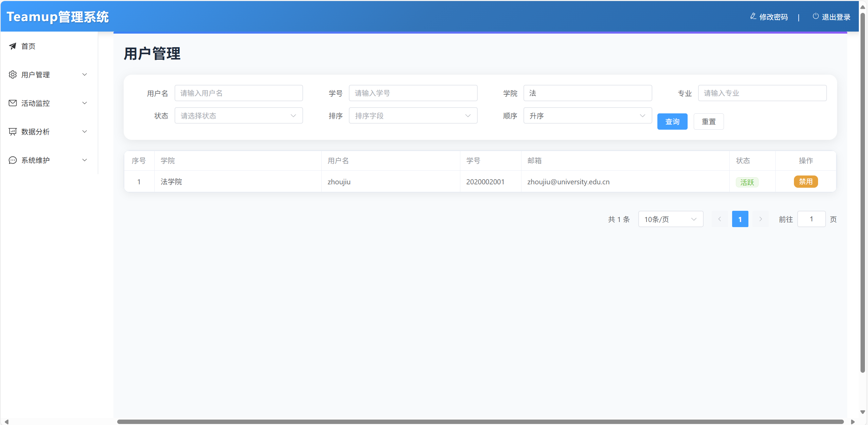Click the horizontal scrollbar at bottom
868x425 pixels.
(480, 422)
